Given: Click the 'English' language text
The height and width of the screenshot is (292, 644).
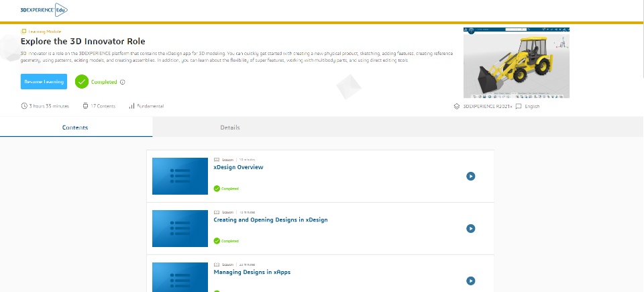Looking at the screenshot, I should (x=532, y=106).
